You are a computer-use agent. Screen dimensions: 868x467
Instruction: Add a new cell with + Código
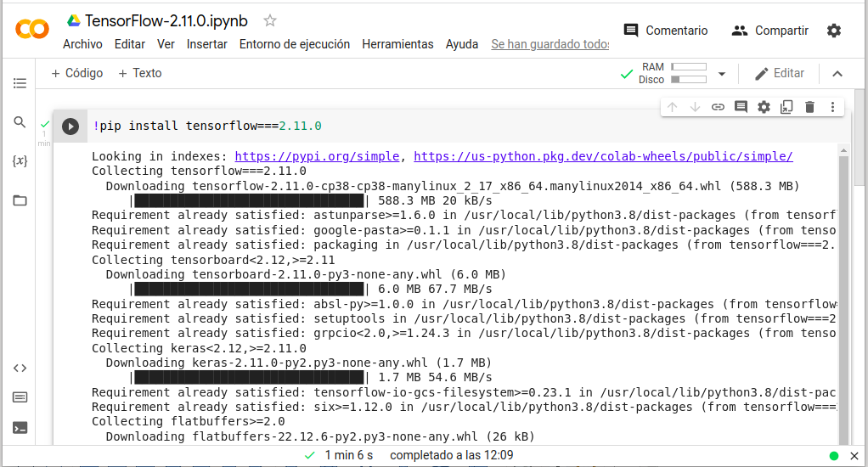(77, 73)
